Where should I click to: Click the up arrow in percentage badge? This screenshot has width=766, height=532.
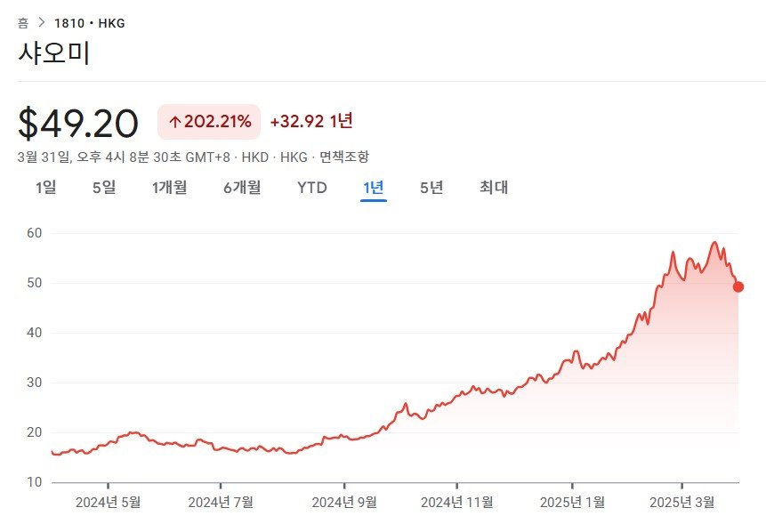click(x=174, y=122)
